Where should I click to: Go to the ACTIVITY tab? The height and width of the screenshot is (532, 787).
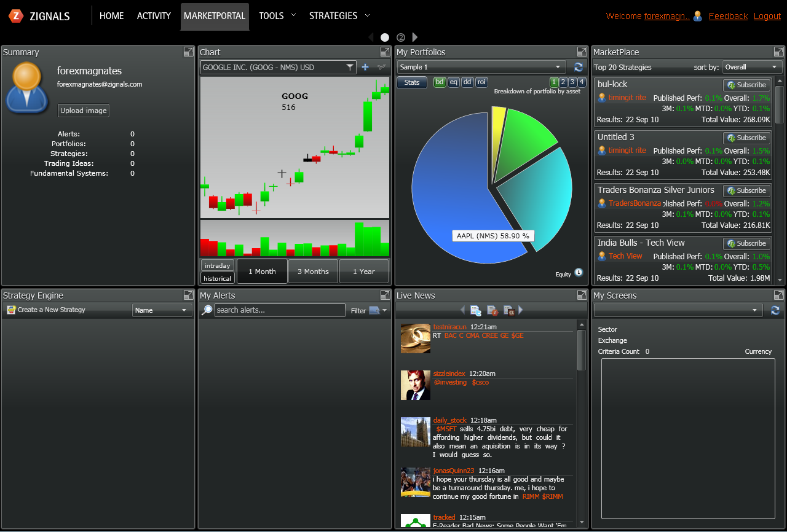(x=152, y=16)
